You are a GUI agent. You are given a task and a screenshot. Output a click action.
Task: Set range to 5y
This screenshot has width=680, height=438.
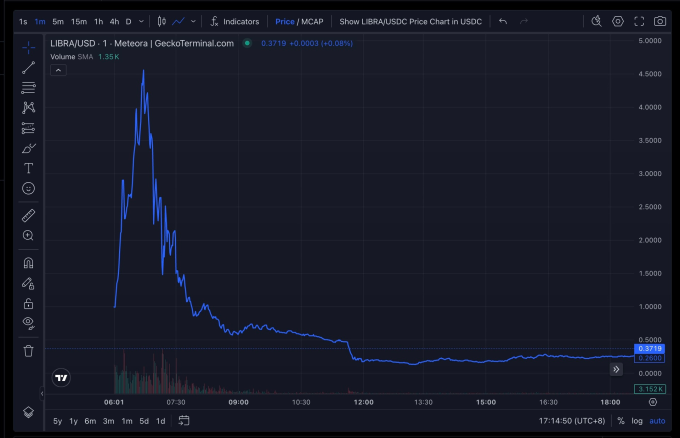[x=58, y=421]
